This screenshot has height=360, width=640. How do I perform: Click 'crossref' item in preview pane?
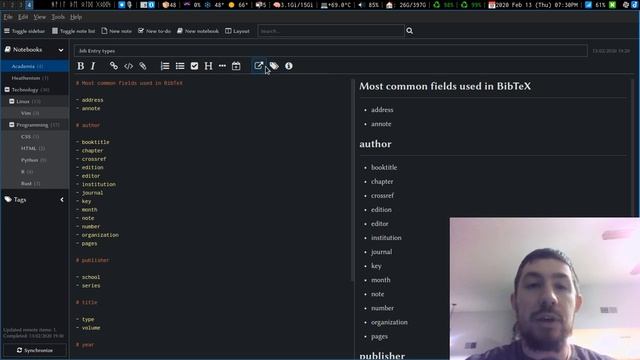[x=382, y=196]
